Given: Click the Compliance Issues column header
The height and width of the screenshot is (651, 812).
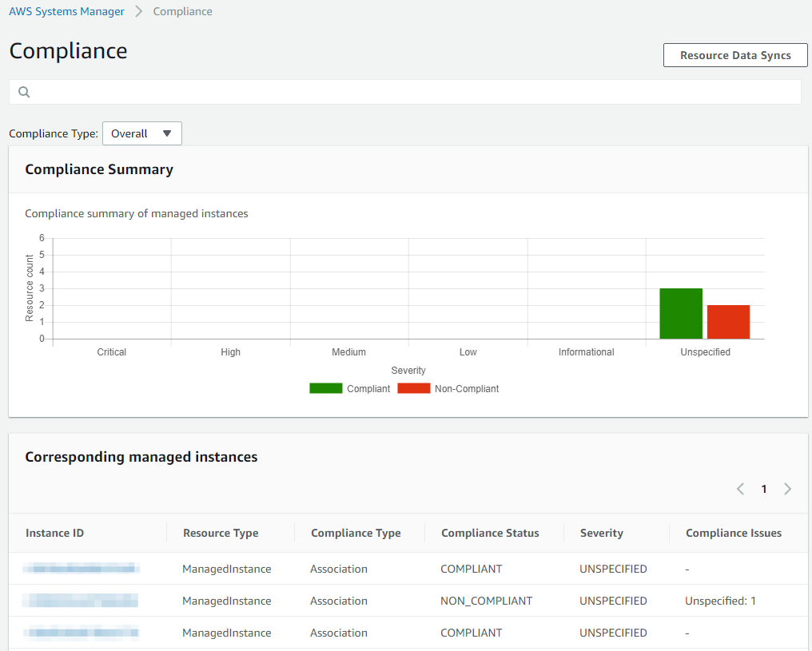Looking at the screenshot, I should coord(733,533).
